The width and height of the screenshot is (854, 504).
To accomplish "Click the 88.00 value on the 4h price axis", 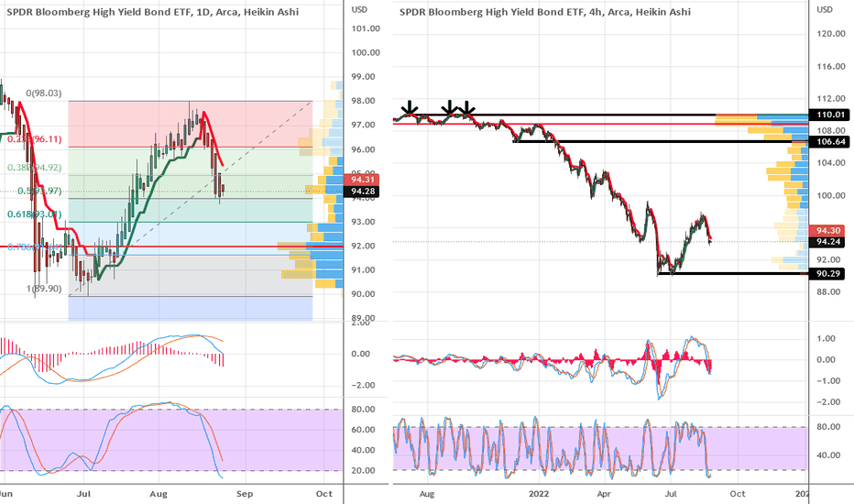I will (829, 292).
